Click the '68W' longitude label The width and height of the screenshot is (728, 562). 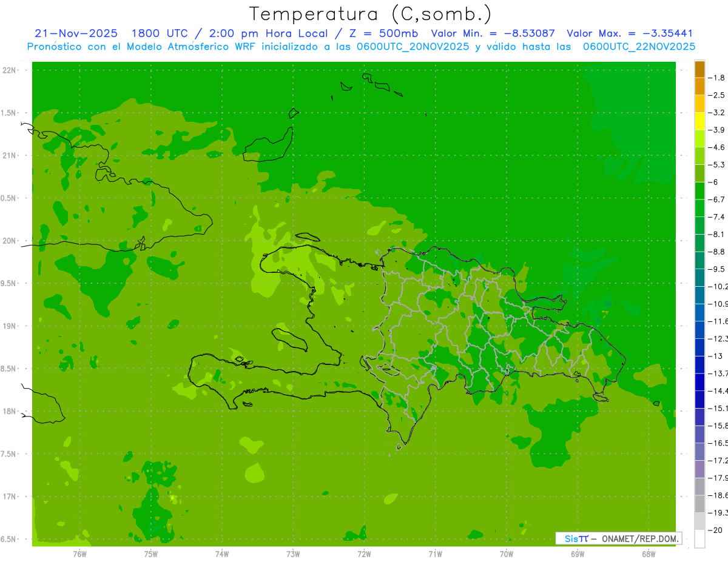[x=648, y=554]
